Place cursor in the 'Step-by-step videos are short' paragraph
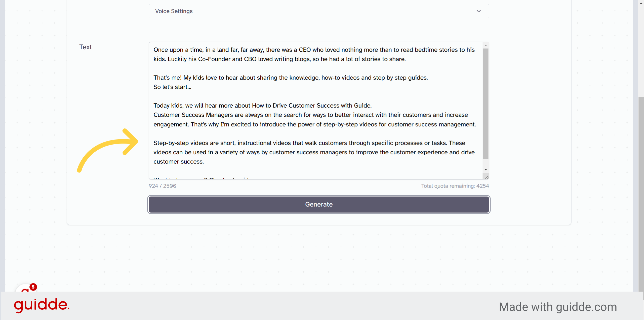 [x=314, y=152]
